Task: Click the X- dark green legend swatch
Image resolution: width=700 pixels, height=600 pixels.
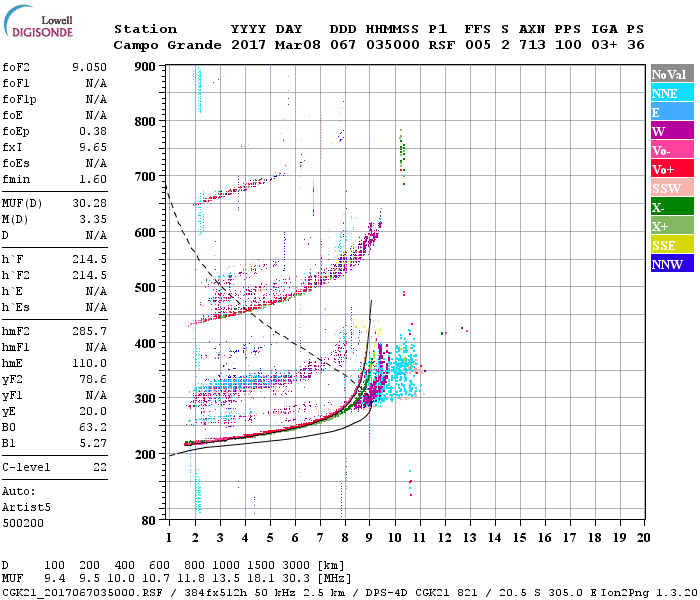Action: click(672, 207)
